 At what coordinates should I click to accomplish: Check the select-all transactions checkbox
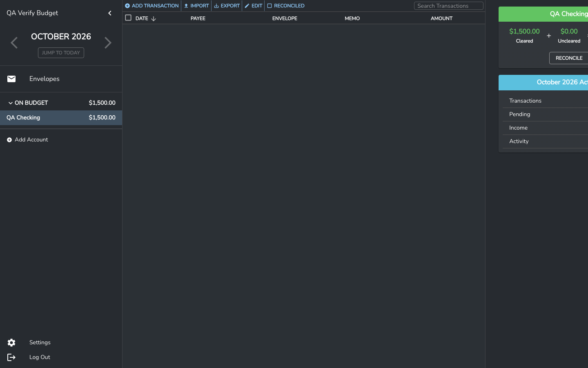pos(128,18)
